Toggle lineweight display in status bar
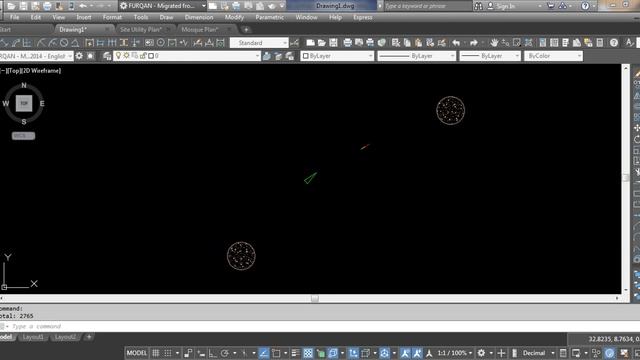The width and height of the screenshot is (640, 360). pos(296,353)
